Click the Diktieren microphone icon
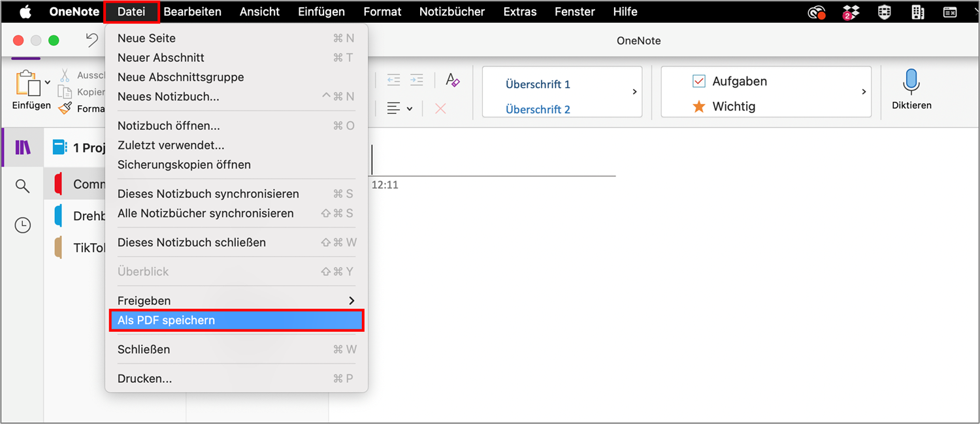 (911, 83)
